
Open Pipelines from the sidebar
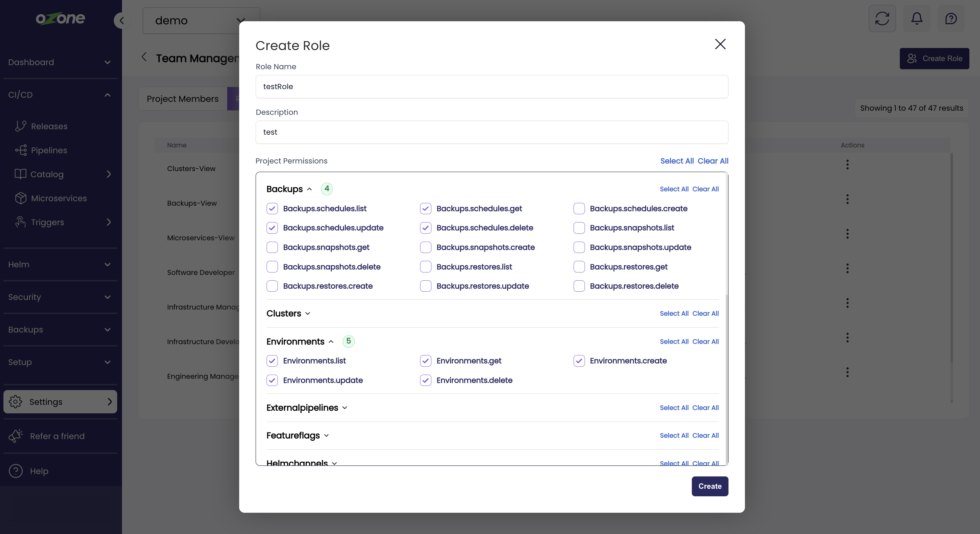click(x=49, y=150)
